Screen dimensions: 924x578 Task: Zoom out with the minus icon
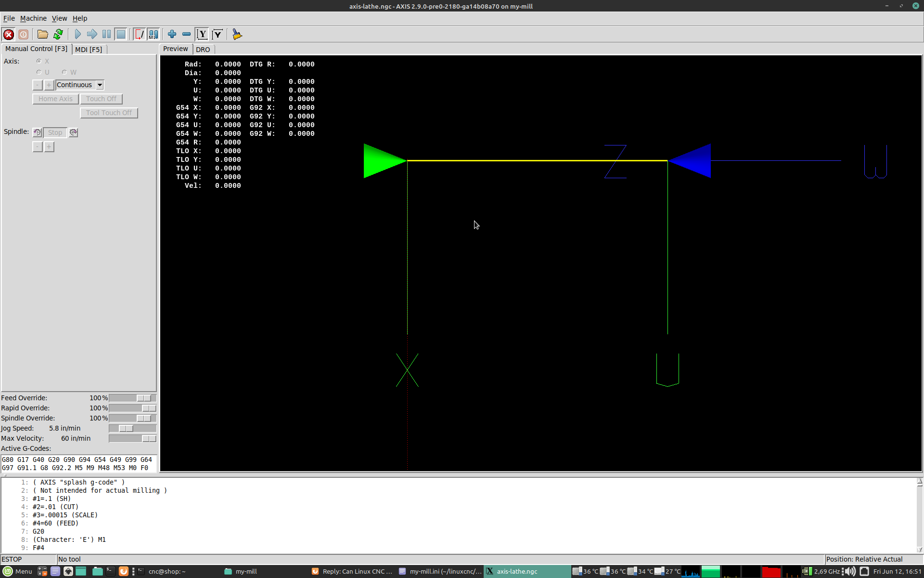186,34
